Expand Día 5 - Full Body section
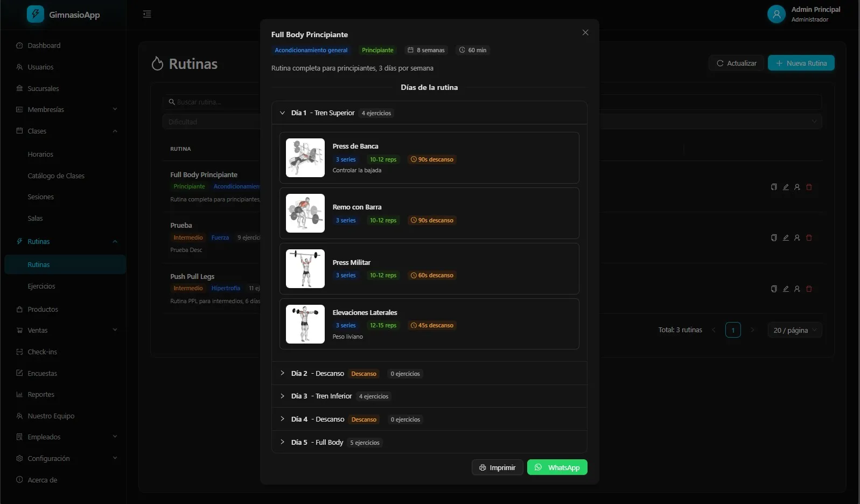The width and height of the screenshot is (860, 504). pyautogui.click(x=429, y=443)
